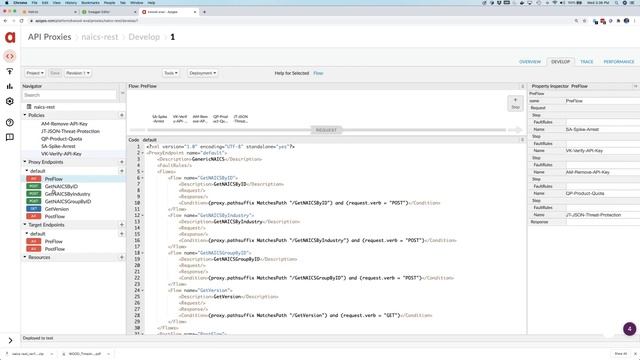This screenshot has height=360, width=640.
Task: Add flow to proxy default endpoint
Action: [x=122, y=171]
